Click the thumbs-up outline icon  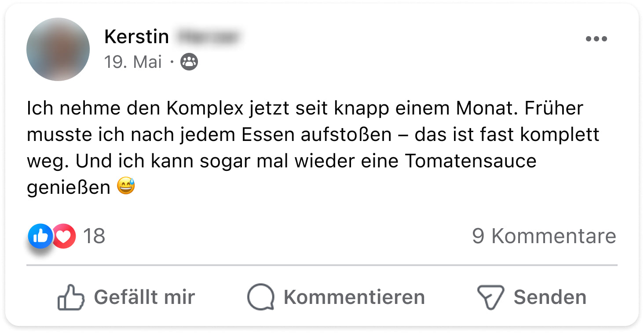click(71, 297)
